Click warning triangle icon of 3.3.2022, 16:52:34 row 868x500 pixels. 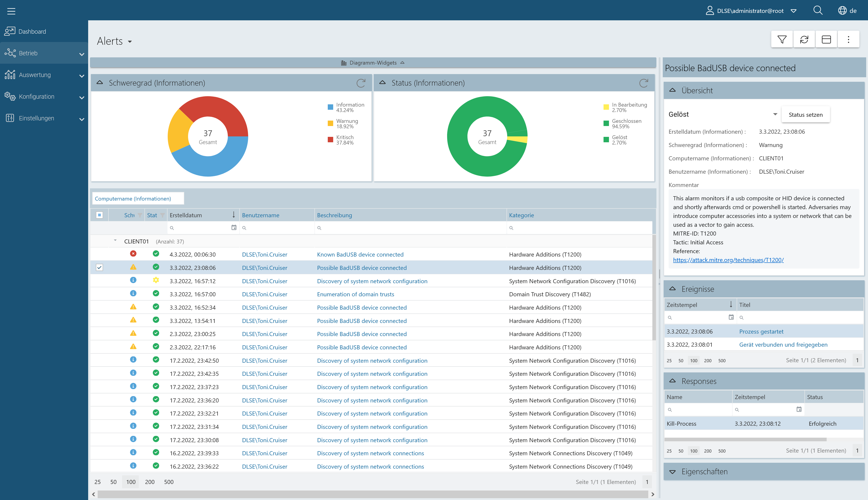(133, 307)
